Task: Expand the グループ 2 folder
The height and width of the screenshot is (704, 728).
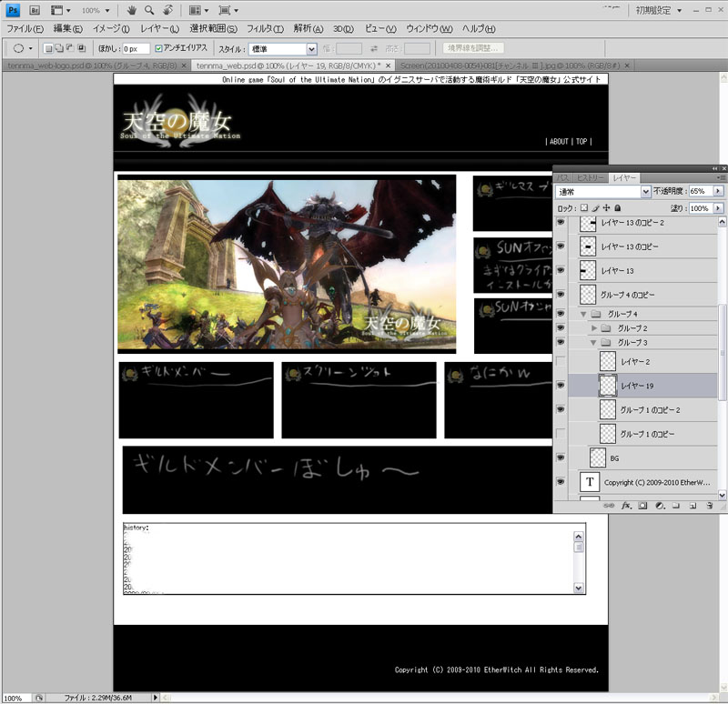Action: 595,327
